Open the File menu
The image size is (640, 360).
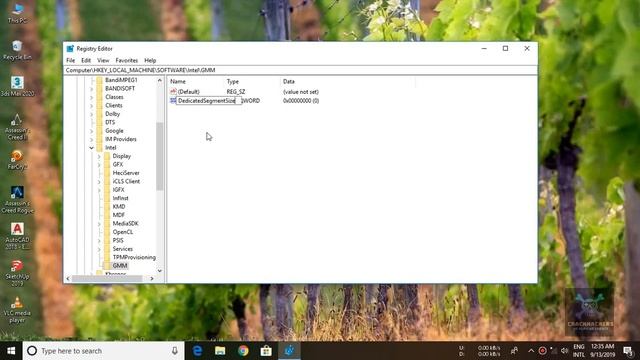(x=71, y=60)
